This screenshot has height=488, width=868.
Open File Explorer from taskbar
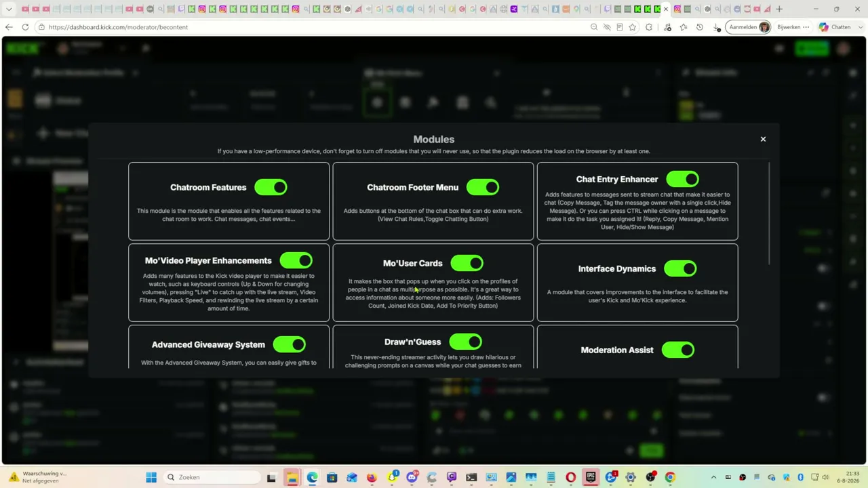292,477
